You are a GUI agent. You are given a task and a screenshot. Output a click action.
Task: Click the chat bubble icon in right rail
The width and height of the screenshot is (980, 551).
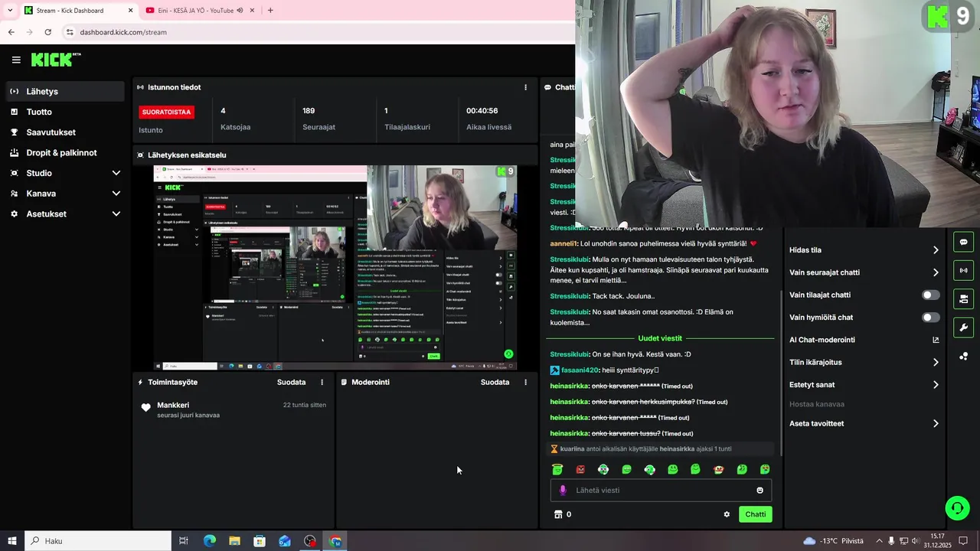(963, 242)
